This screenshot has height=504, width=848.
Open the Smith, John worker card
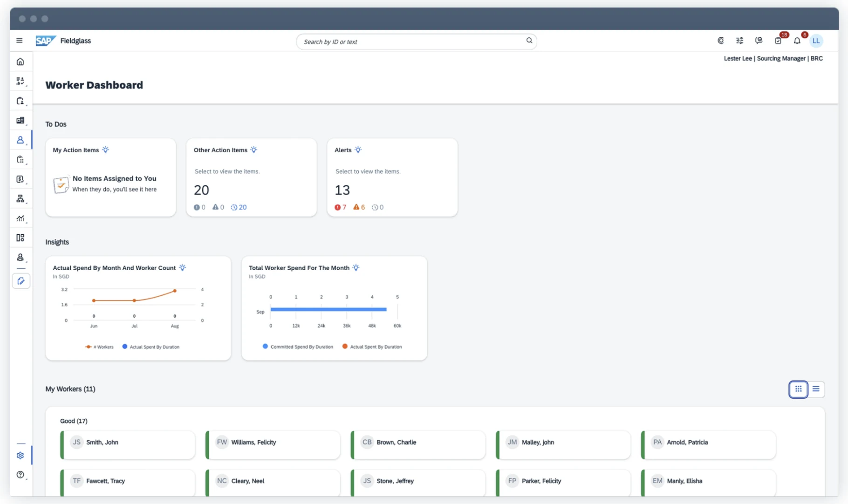coord(128,445)
